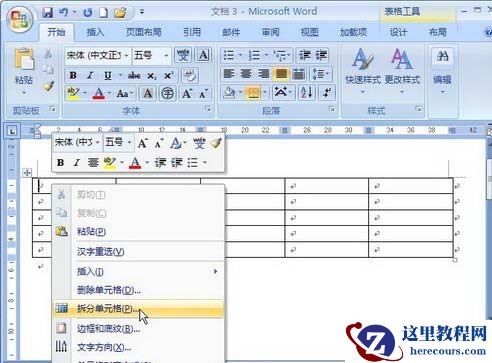Open 快速样式 gallery button
This screenshot has width=492, height=363.
pos(363,70)
